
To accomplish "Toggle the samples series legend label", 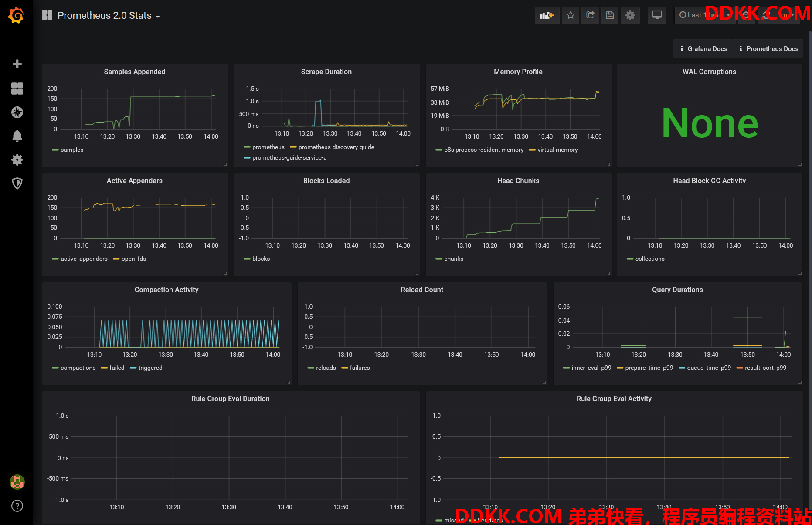I will click(x=72, y=150).
